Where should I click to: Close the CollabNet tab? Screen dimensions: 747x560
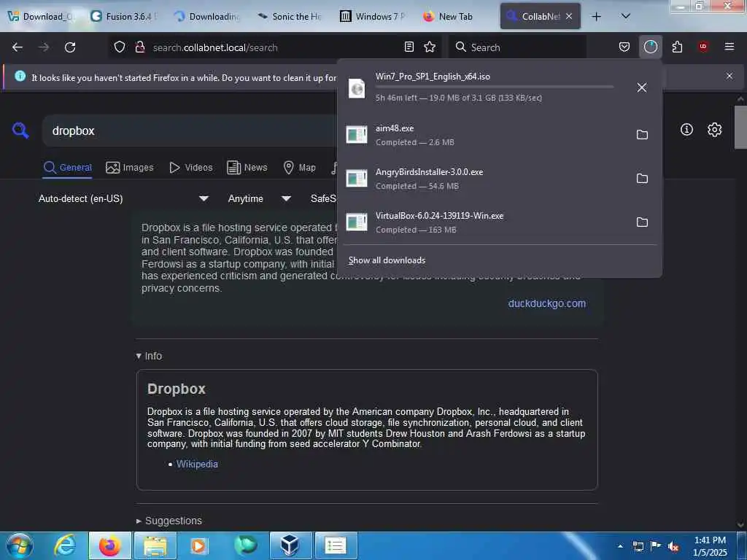click(569, 16)
